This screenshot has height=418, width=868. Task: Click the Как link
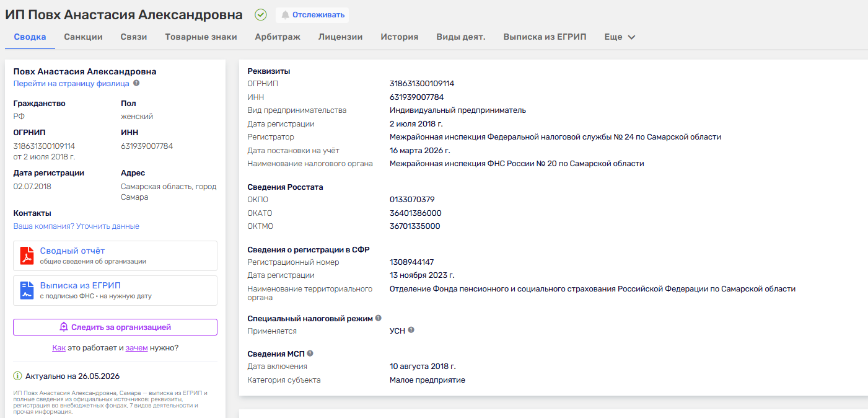pos(59,348)
